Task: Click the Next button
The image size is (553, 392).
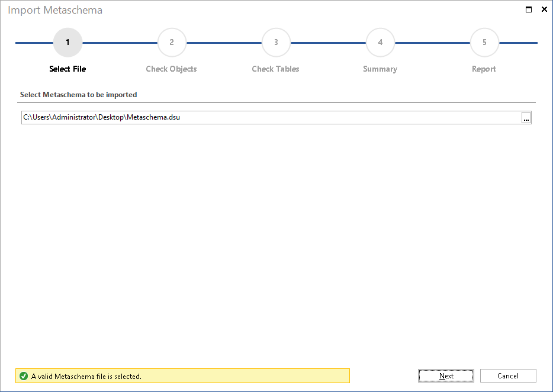Action: [x=446, y=376]
